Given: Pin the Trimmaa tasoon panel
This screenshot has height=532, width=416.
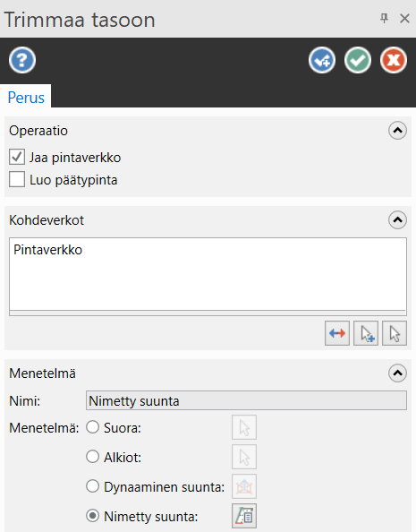Looking at the screenshot, I should pos(384,18).
